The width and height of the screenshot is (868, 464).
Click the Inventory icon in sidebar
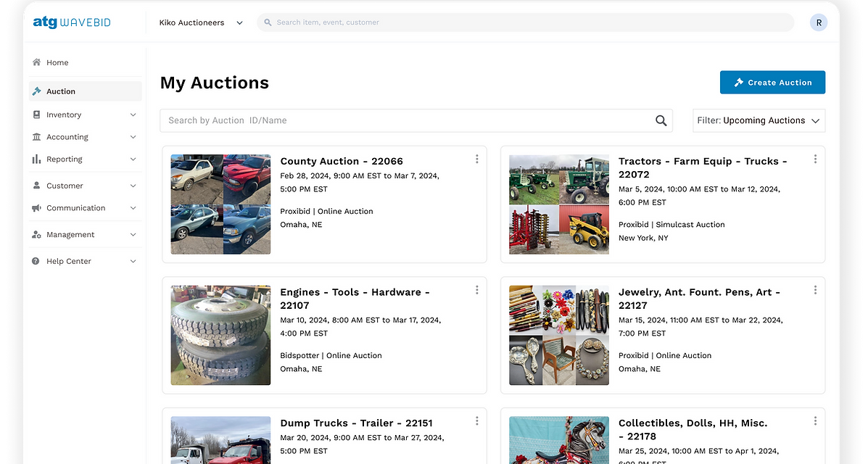point(36,115)
